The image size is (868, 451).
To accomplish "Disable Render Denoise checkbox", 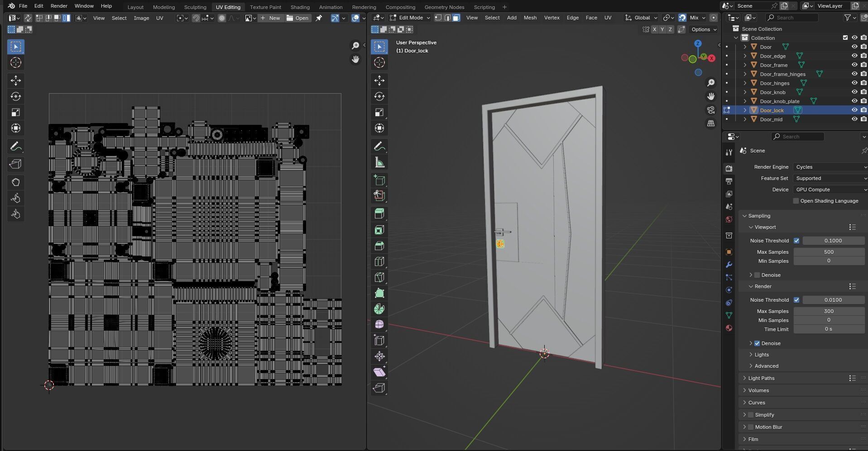I will [757, 343].
